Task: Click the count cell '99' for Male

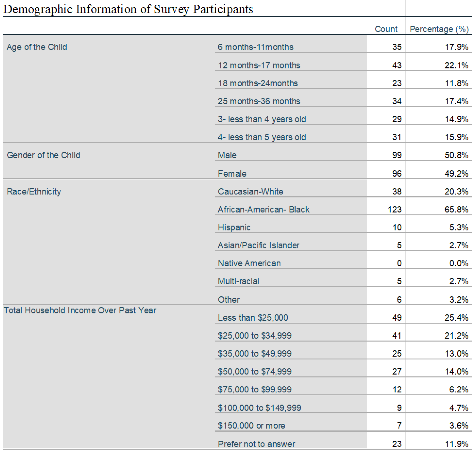Action: click(397, 155)
